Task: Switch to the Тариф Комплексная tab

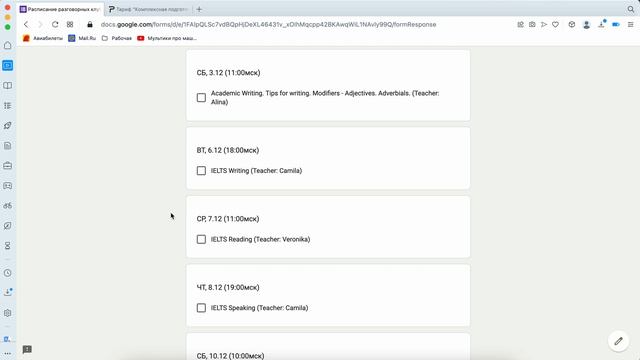Action: tap(148, 9)
